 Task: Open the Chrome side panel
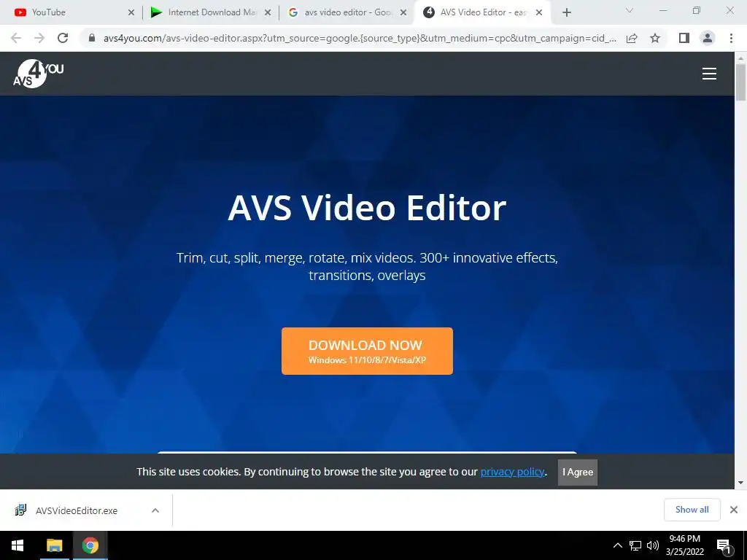tap(684, 38)
